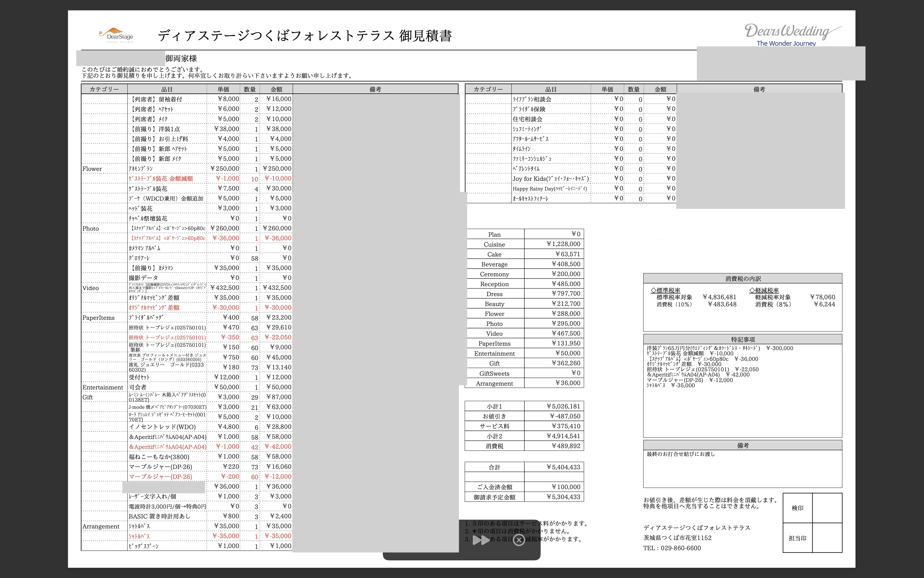Viewport: 924px width, 578px height.
Task: Click the 住宅相談会 item
Action: click(x=527, y=119)
